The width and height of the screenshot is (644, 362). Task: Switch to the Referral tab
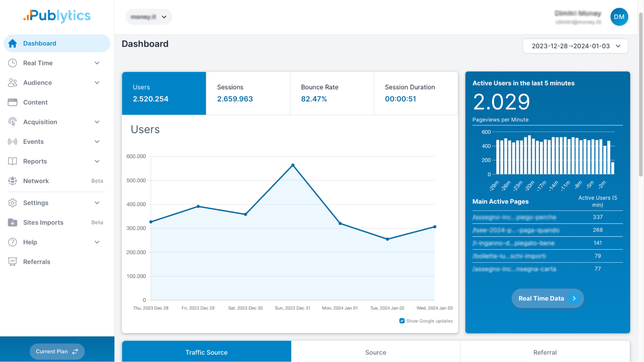(545, 352)
